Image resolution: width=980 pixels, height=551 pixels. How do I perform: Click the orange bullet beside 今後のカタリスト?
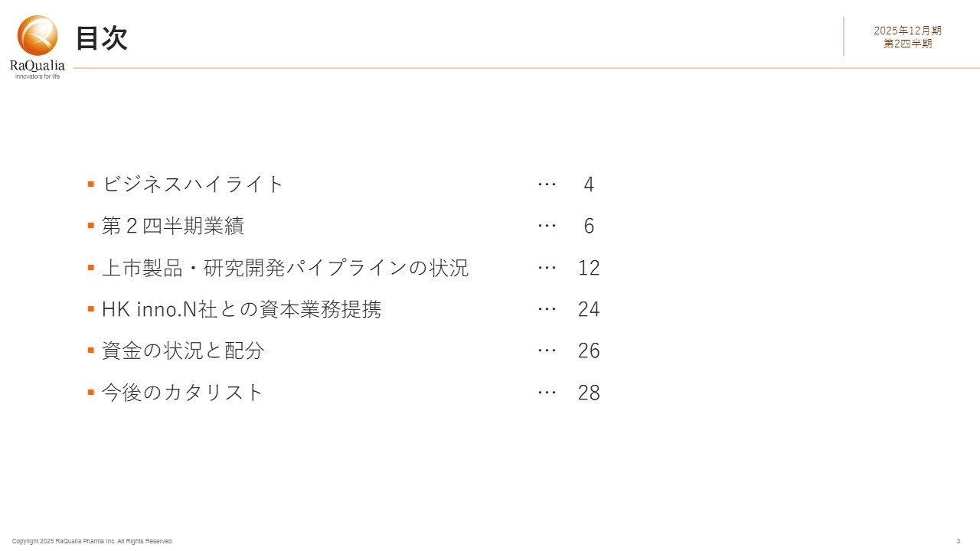point(91,393)
